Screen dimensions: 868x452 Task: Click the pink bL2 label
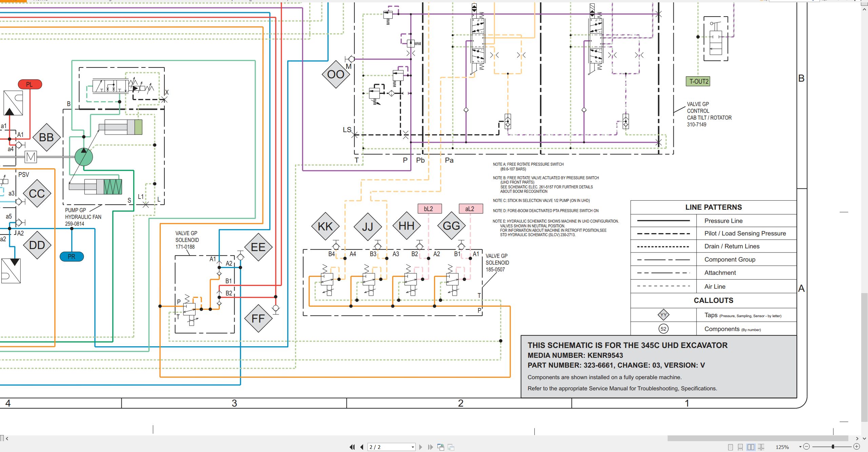tap(429, 209)
